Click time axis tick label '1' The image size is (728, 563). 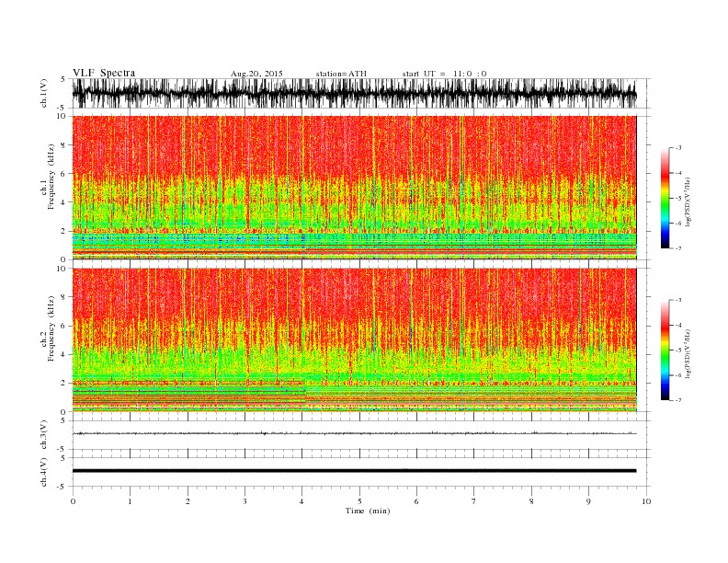pyautogui.click(x=130, y=501)
